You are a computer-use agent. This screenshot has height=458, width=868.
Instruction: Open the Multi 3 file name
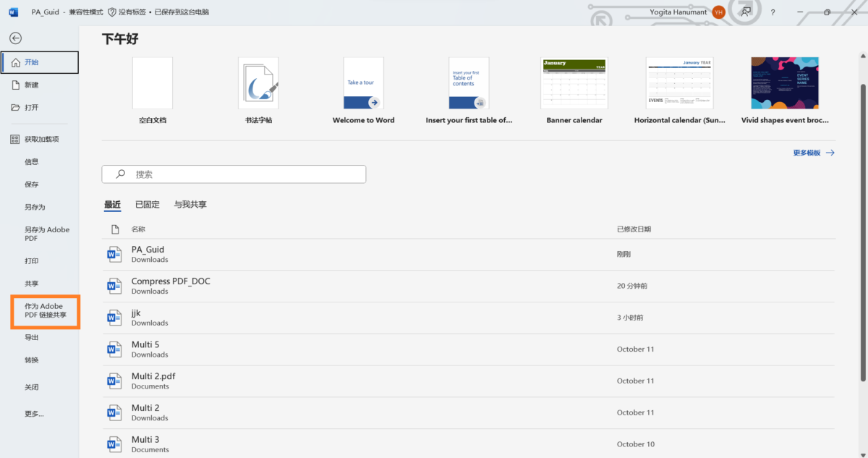[x=145, y=439]
